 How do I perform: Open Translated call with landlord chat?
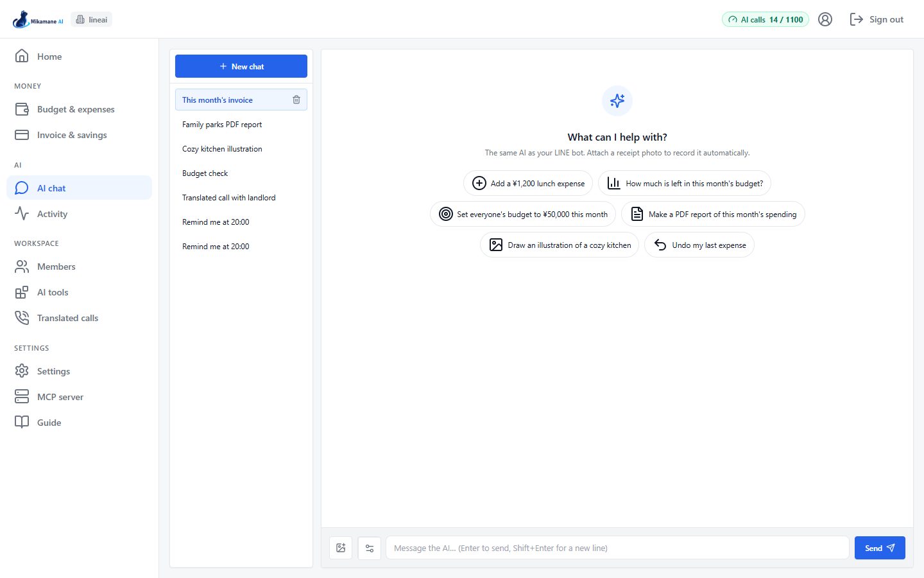[241, 198]
